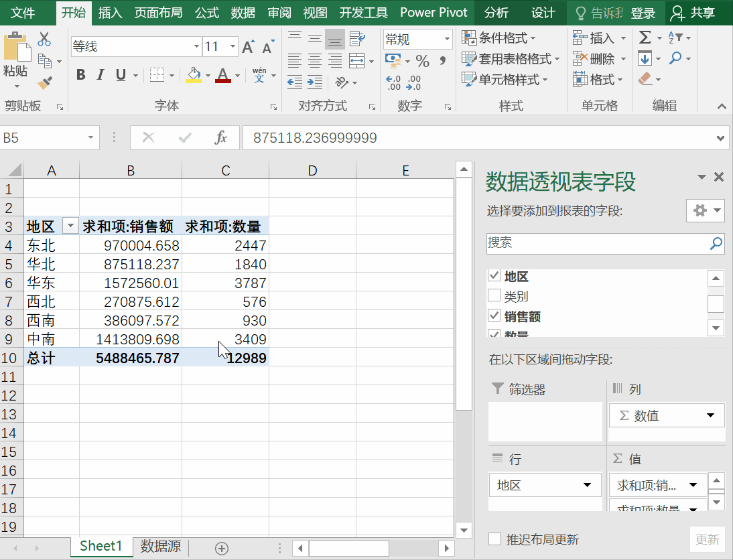This screenshot has width=733, height=560.
Task: Select bottom align icon
Action: [x=335, y=40]
